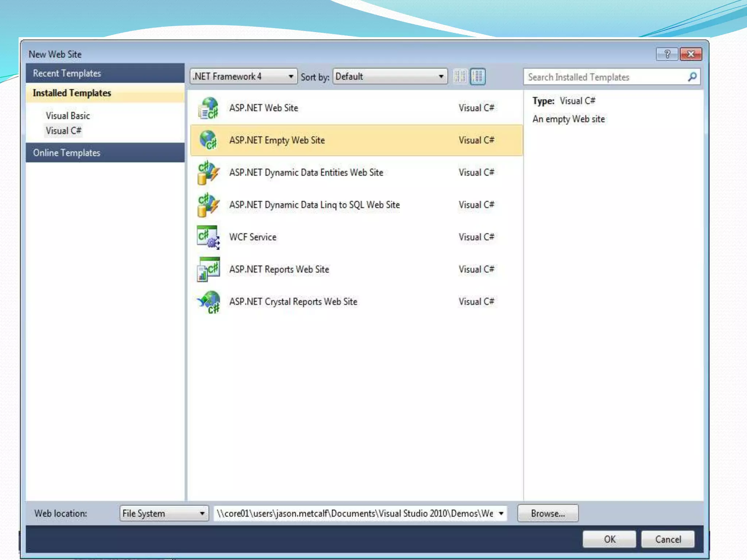Click the search magnifier icon
The image size is (747, 560).
pos(692,77)
